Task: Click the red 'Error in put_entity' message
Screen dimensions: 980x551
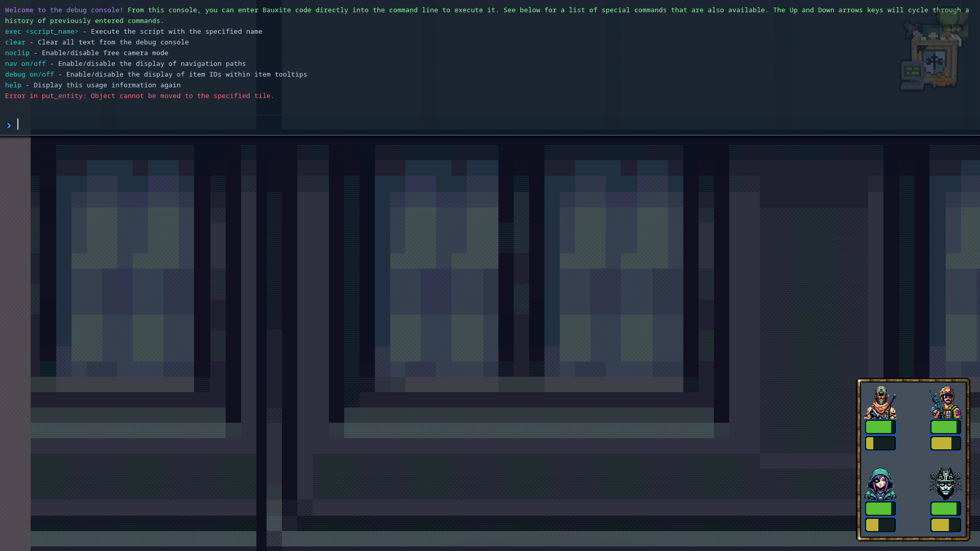Action: 139,96
